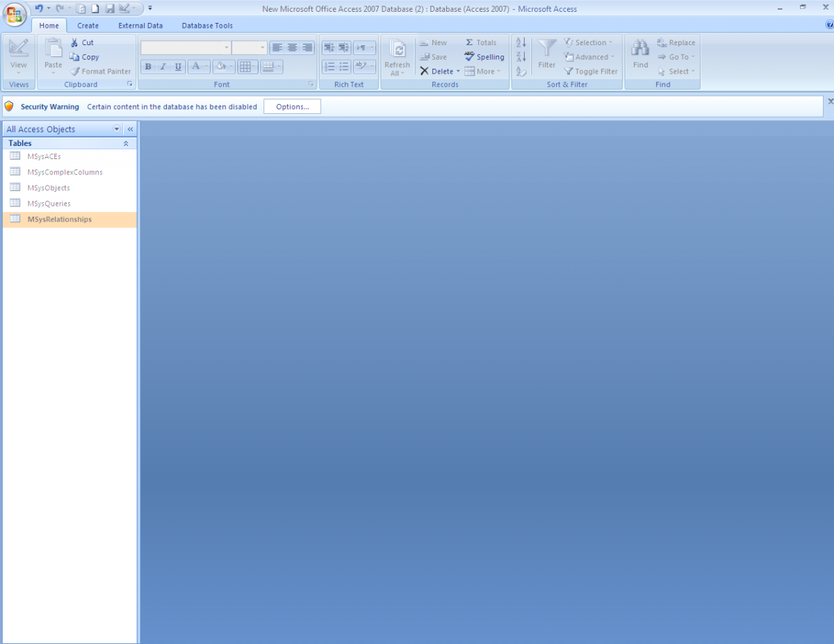Close the Security Warning message bar
This screenshot has height=644, width=834.
click(x=830, y=101)
